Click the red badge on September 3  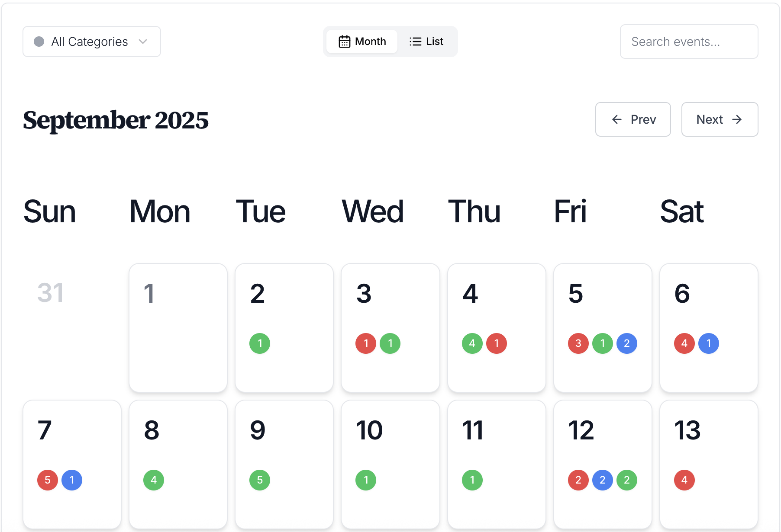coord(366,343)
